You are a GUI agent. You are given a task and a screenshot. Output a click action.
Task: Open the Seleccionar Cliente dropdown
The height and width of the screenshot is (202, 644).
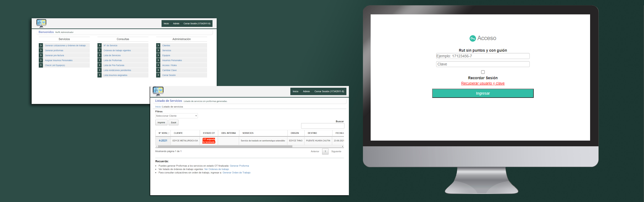(x=176, y=116)
